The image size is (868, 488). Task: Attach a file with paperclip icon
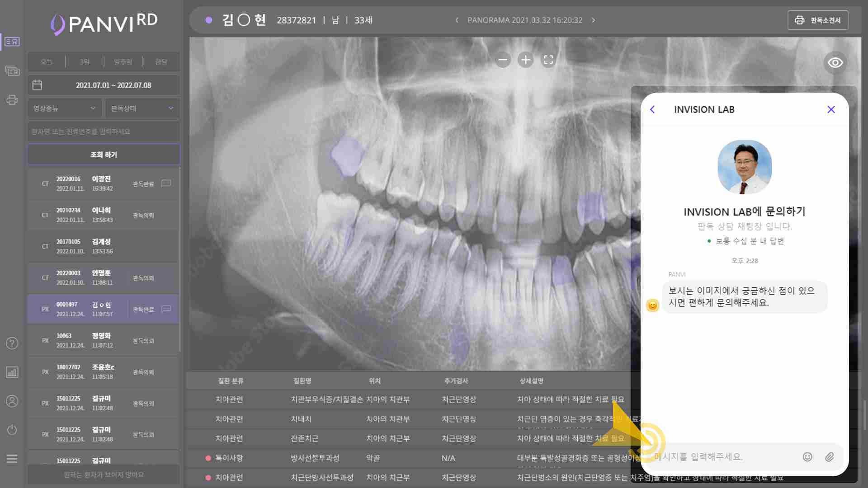coord(830,457)
